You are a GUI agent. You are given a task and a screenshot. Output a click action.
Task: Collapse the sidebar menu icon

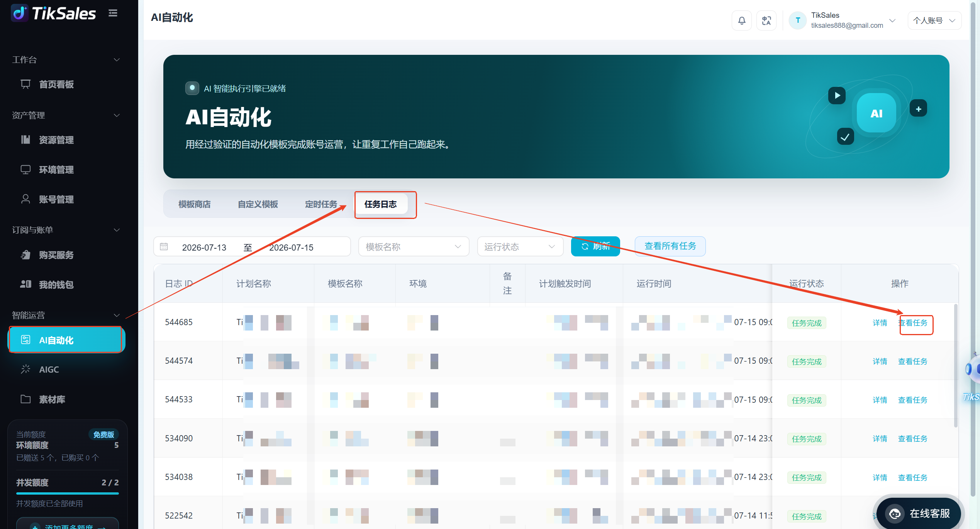113,13
